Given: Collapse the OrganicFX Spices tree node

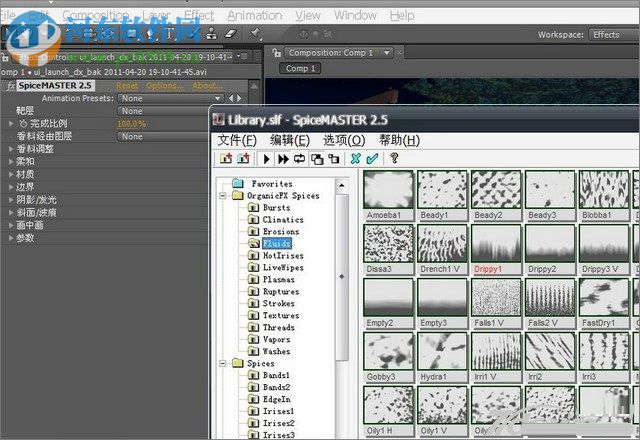Looking at the screenshot, I should pos(223,196).
